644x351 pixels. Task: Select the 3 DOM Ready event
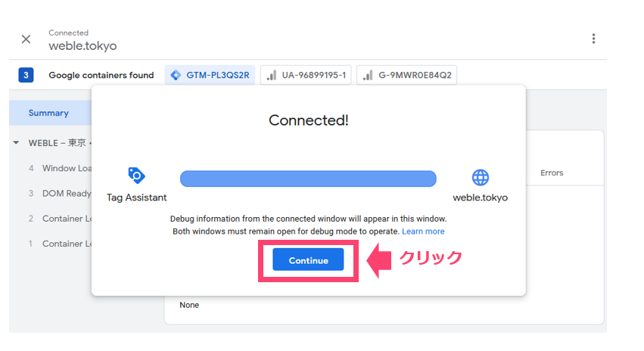tap(60, 194)
